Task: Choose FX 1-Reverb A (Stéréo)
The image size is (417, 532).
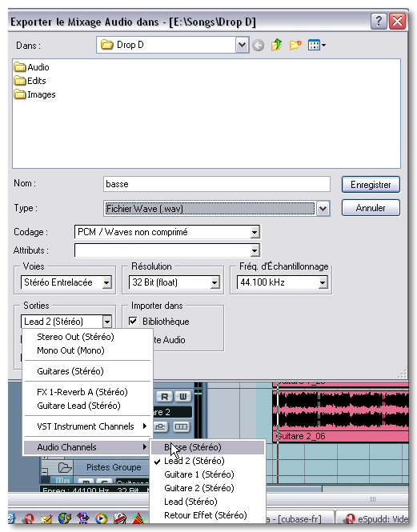Action: click(x=82, y=392)
